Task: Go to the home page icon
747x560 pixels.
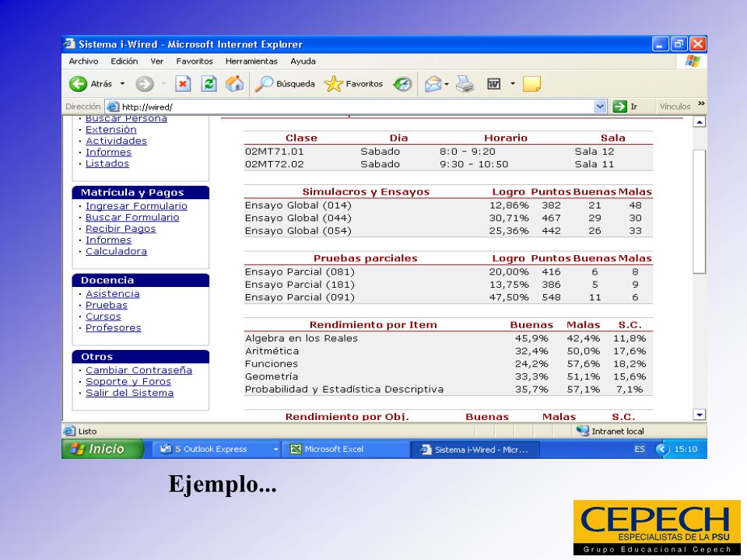Action: [234, 84]
